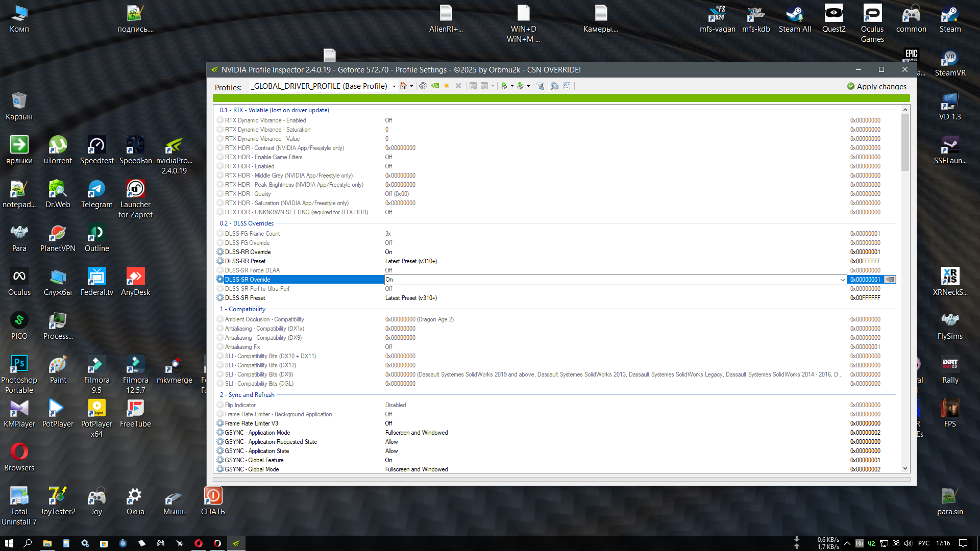
Task: Click the volume speaker icon in system tray
Action: coord(908,543)
